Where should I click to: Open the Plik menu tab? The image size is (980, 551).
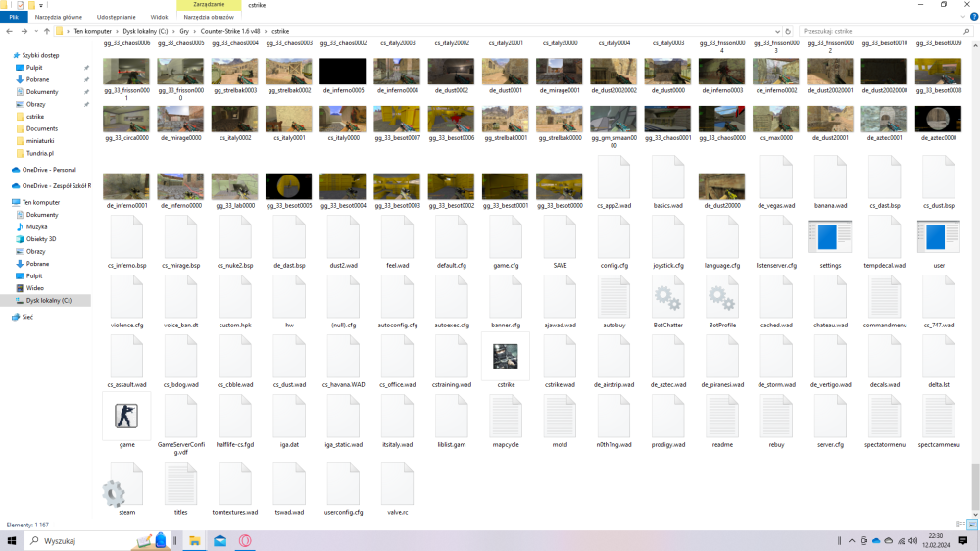click(14, 17)
